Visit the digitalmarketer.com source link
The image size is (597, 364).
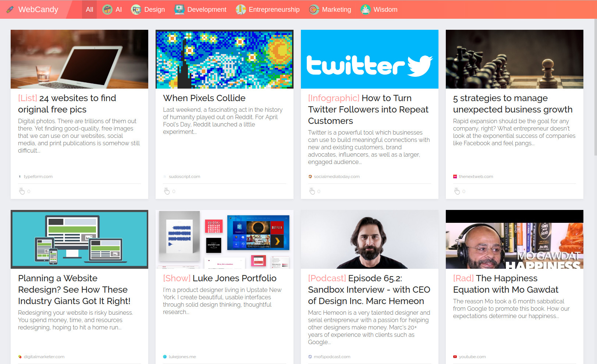(x=44, y=357)
